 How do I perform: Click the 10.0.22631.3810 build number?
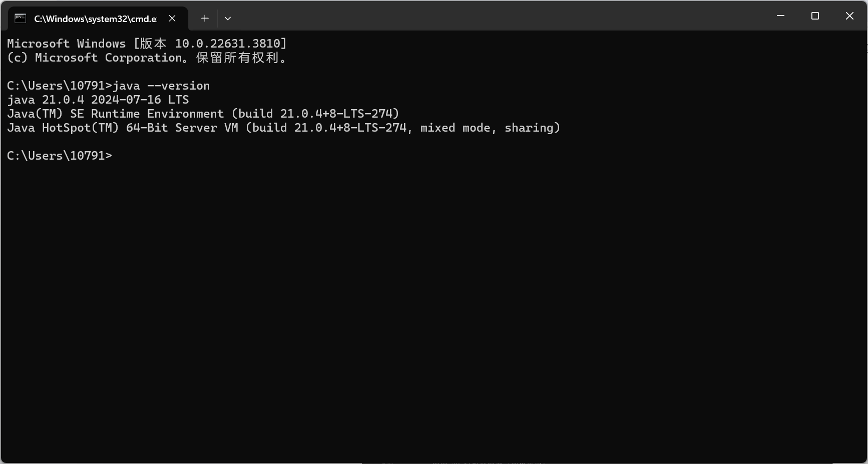(228, 44)
